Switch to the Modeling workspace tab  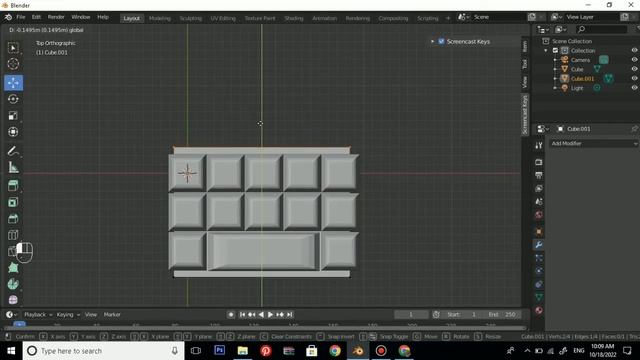pyautogui.click(x=160, y=18)
